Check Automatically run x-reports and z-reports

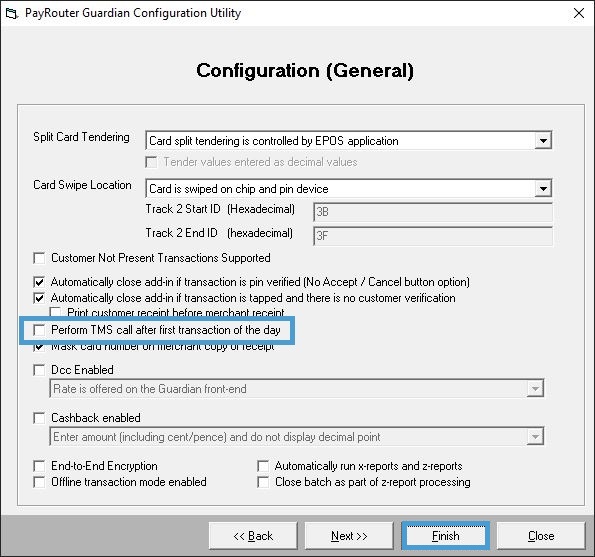point(263,466)
